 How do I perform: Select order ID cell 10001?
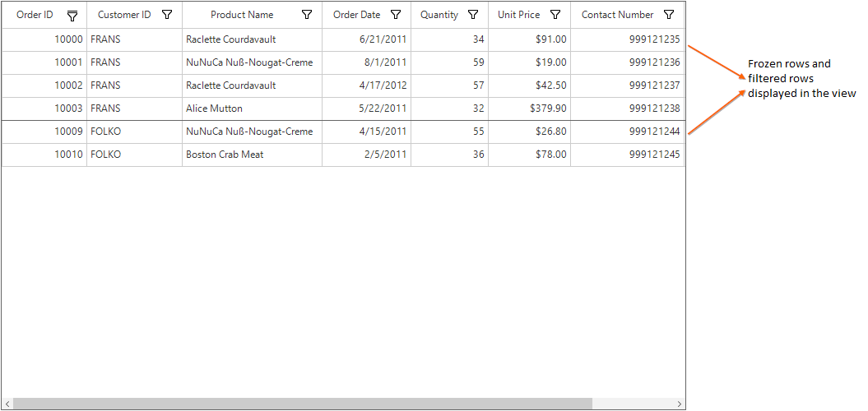[x=44, y=63]
